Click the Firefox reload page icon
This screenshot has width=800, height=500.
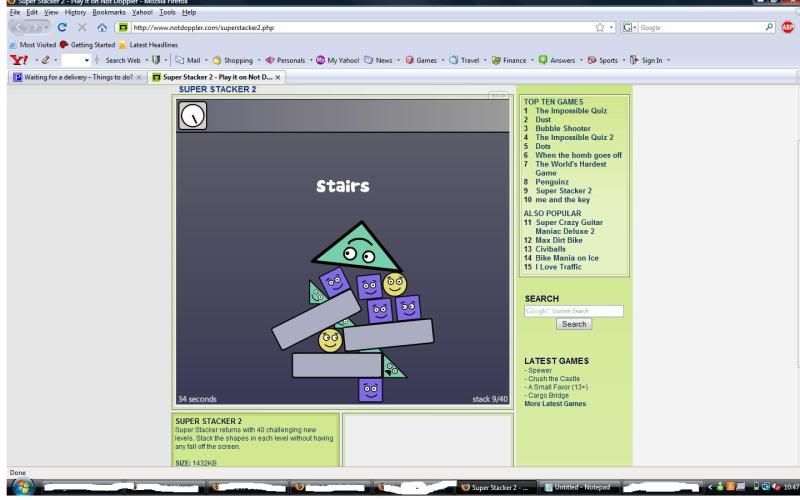[62, 27]
